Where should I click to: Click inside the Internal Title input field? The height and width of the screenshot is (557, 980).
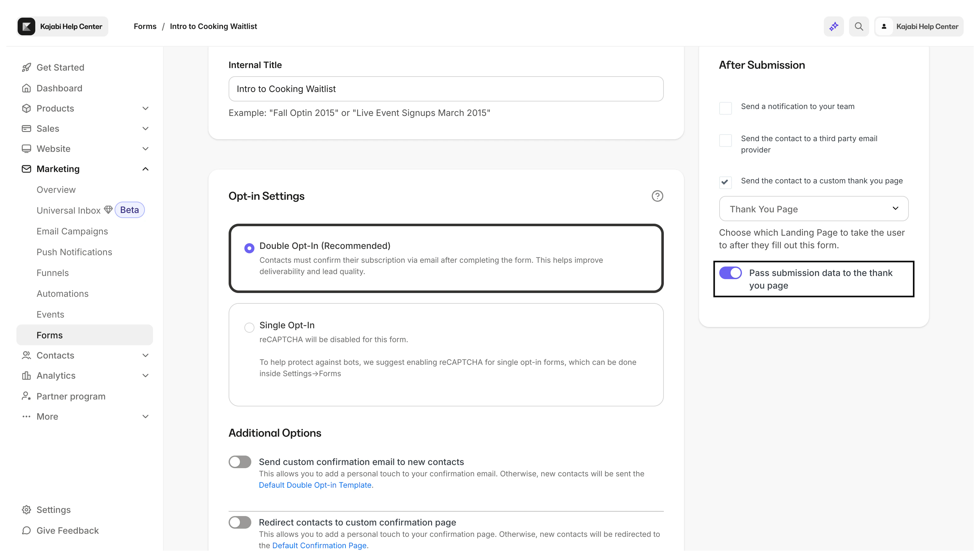[x=446, y=89]
